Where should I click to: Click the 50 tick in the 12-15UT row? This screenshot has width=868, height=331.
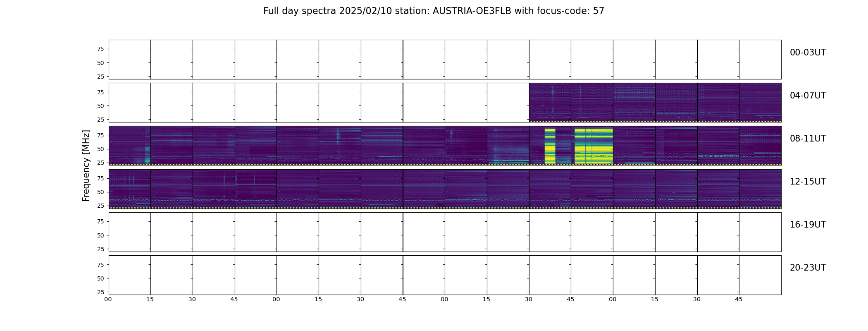point(100,192)
